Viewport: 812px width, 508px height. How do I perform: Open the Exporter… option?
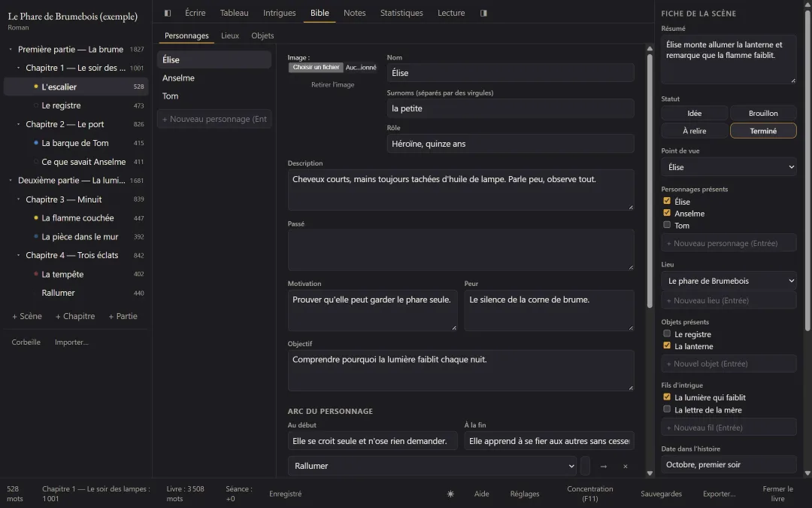pos(719,494)
